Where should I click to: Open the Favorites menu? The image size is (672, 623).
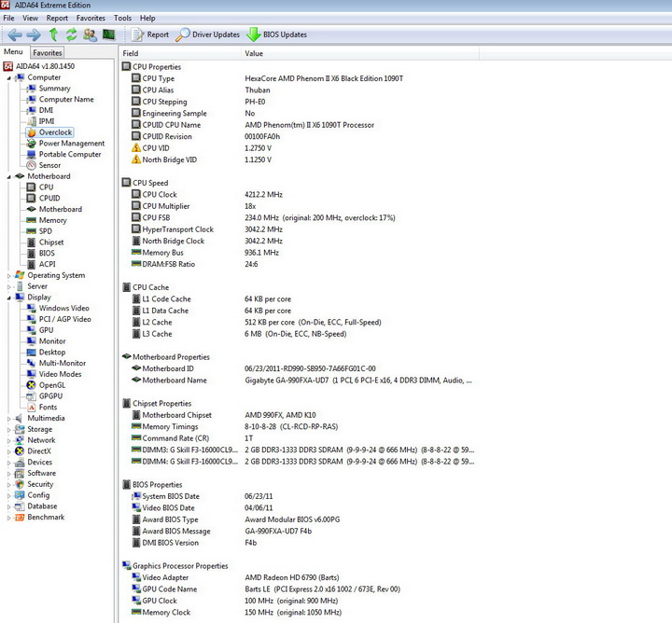point(91,18)
